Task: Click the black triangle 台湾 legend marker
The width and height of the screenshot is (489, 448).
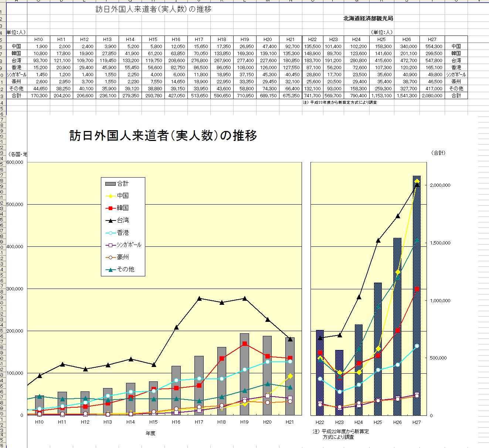Action: pyautogui.click(x=111, y=220)
